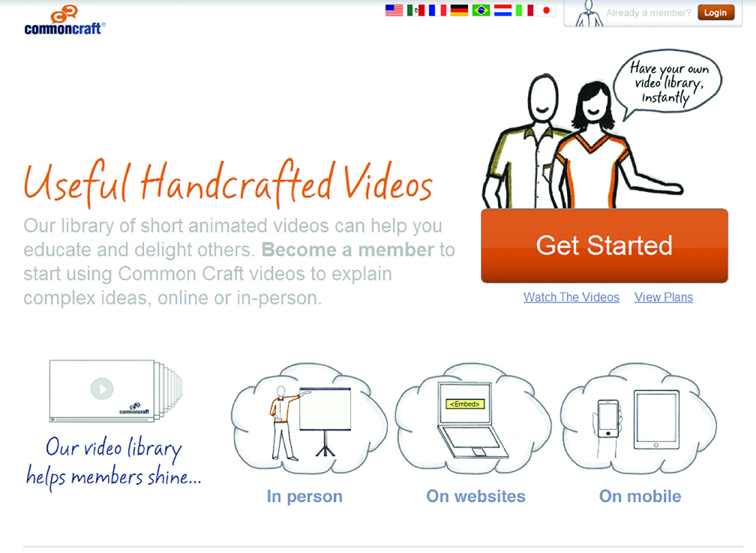Switch to Japanese using the Japan flag
Image resolution: width=756 pixels, height=553 pixels.
click(545, 11)
